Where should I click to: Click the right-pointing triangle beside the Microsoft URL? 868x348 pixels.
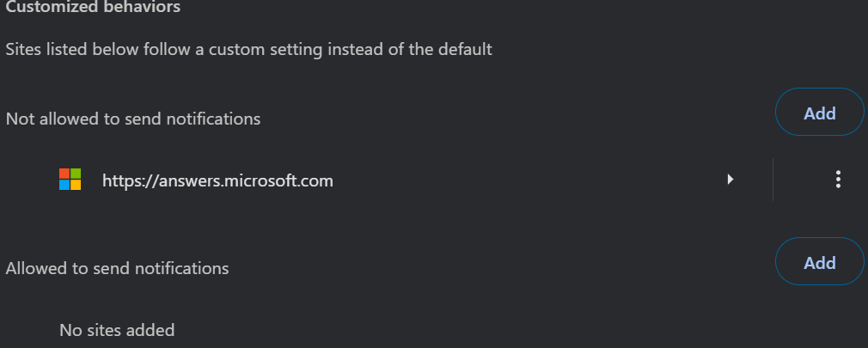(730, 180)
